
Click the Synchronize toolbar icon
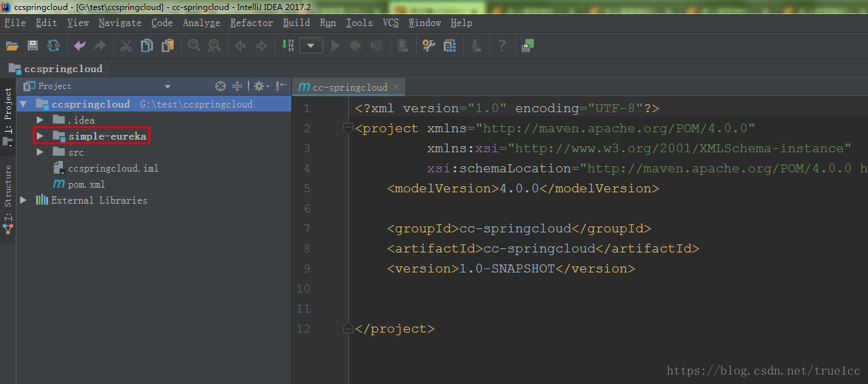53,45
